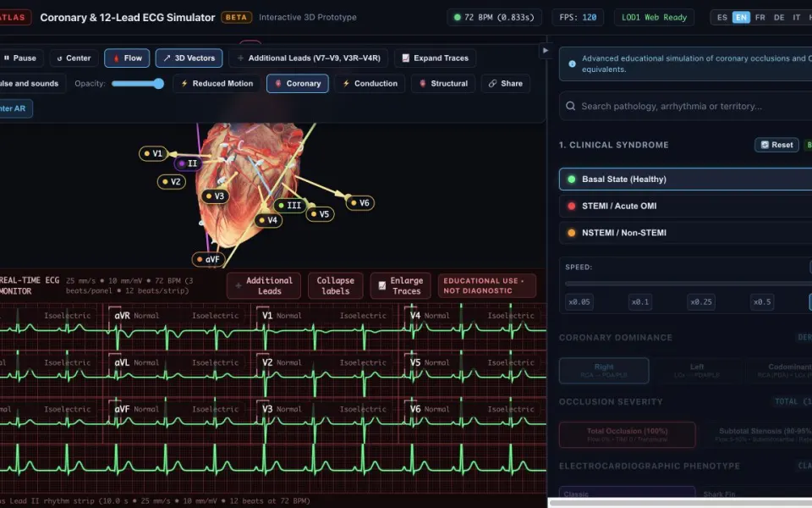This screenshot has height=508, width=812.
Task: Reset the clinical syndrome
Action: (x=776, y=145)
